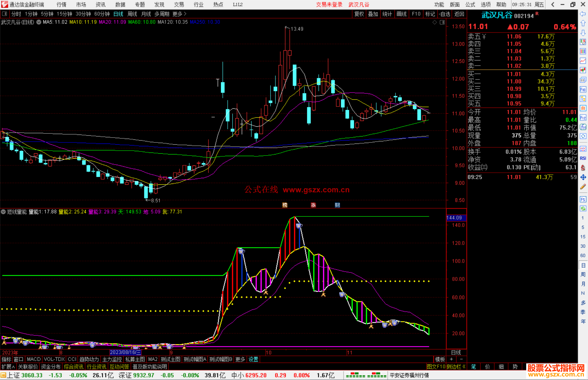This screenshot has width=588, height=380.
Task: Click the RSI indicator sidebar icon
Action: [583, 158]
